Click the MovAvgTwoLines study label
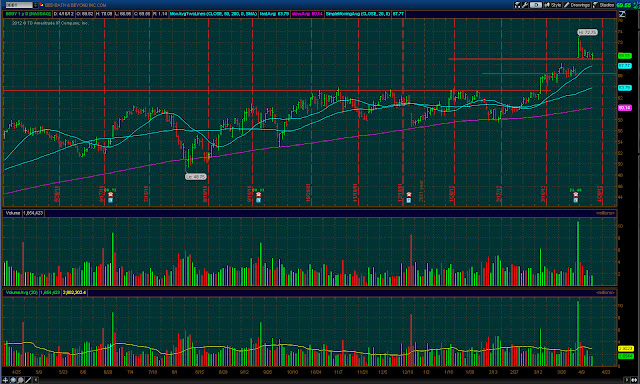Screen dimensions: 640x384 pyautogui.click(x=213, y=14)
